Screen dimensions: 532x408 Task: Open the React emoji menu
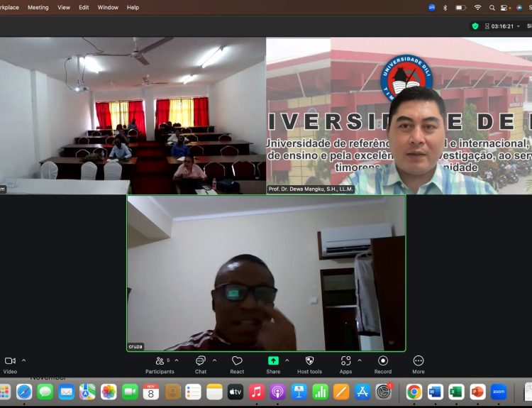coord(237,361)
